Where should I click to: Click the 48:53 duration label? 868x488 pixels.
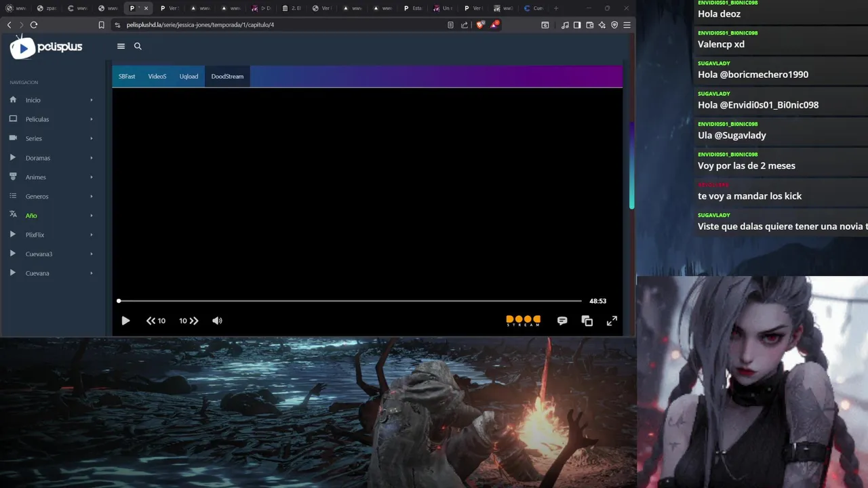[x=597, y=301]
